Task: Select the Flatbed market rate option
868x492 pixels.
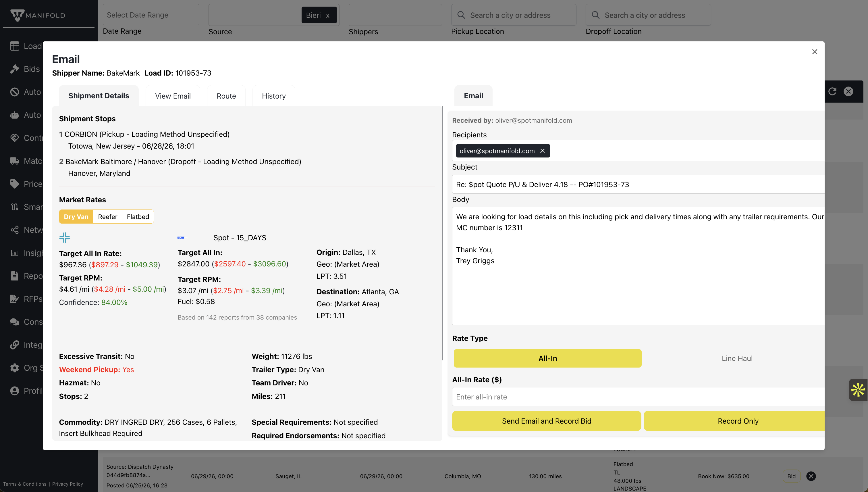Action: click(138, 217)
